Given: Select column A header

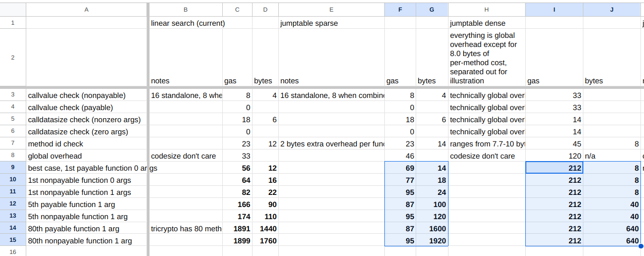Looking at the screenshot, I should point(86,9).
